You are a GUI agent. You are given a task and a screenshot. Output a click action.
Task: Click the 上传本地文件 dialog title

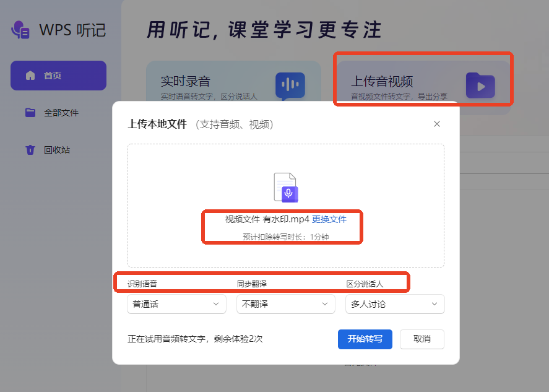[x=157, y=124]
